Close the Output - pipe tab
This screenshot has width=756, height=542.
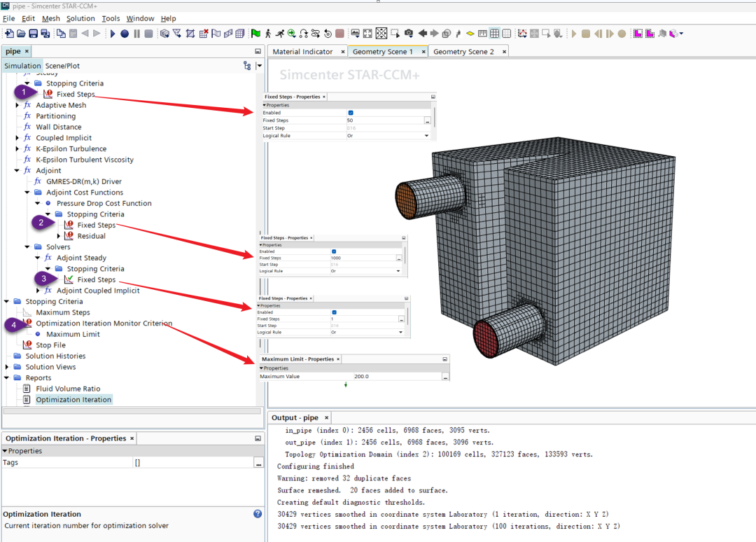(326, 417)
